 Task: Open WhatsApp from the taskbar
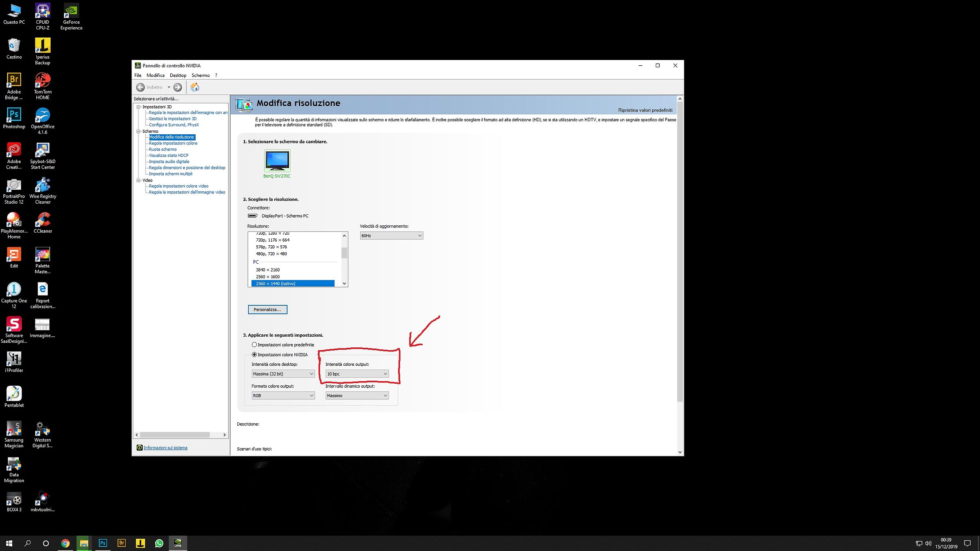tap(159, 543)
